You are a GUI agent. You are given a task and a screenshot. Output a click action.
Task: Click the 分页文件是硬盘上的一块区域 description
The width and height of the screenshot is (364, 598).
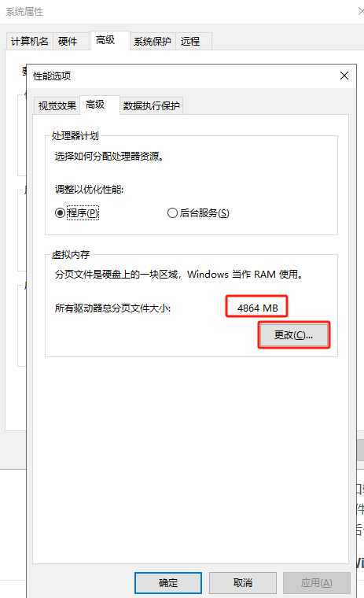(x=178, y=274)
